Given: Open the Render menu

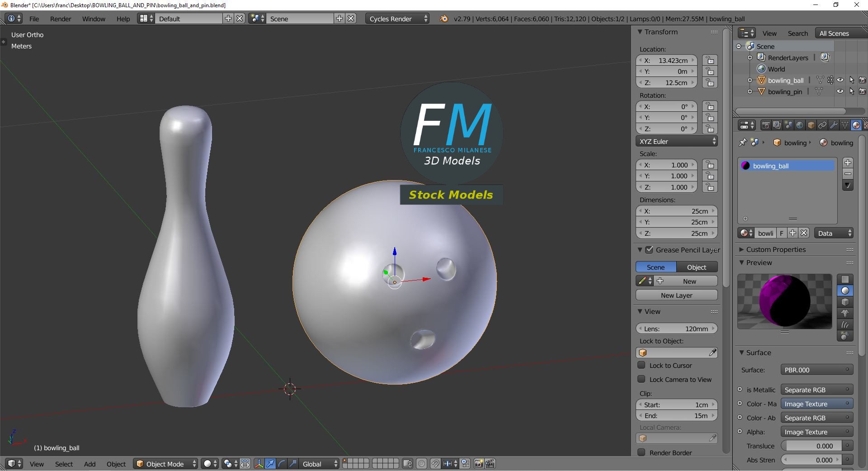Looking at the screenshot, I should click(x=60, y=19).
